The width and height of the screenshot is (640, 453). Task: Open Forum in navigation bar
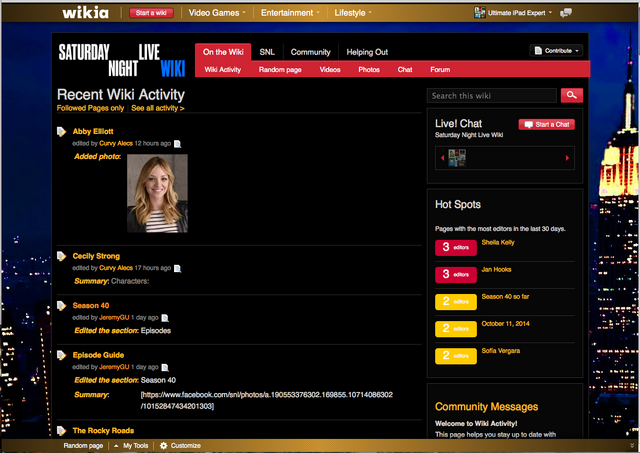440,69
